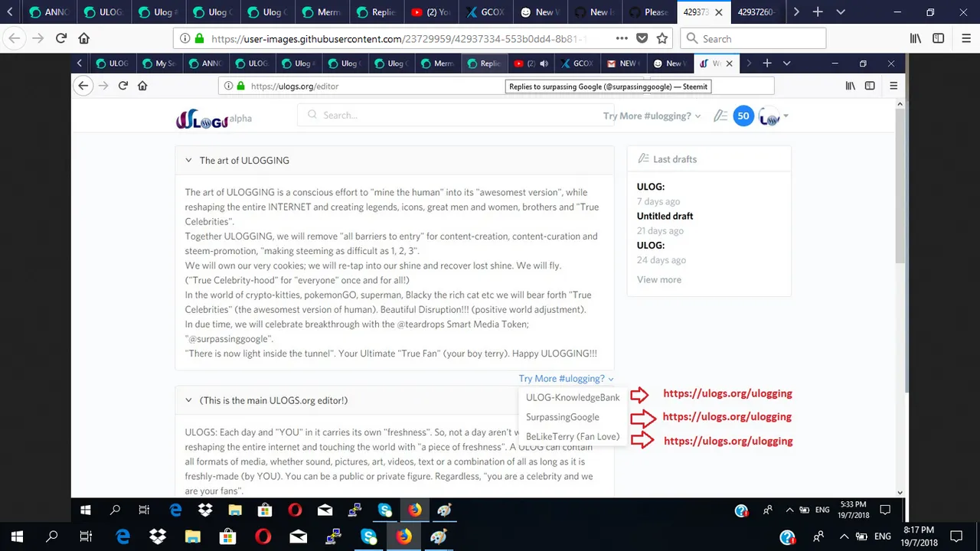Open the home page in the outer Firefox toolbar

pos(84,38)
